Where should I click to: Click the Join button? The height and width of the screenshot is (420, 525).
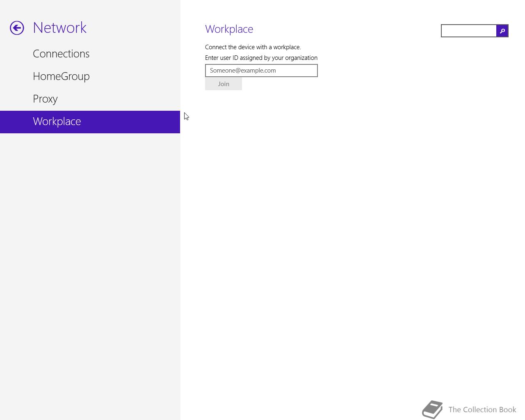point(224,84)
